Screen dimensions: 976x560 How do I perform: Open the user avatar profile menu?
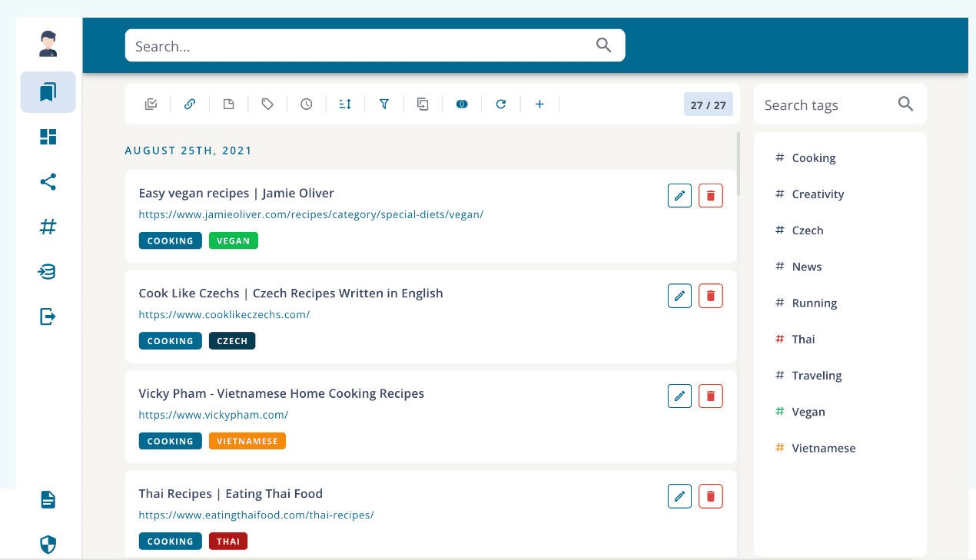pyautogui.click(x=48, y=44)
